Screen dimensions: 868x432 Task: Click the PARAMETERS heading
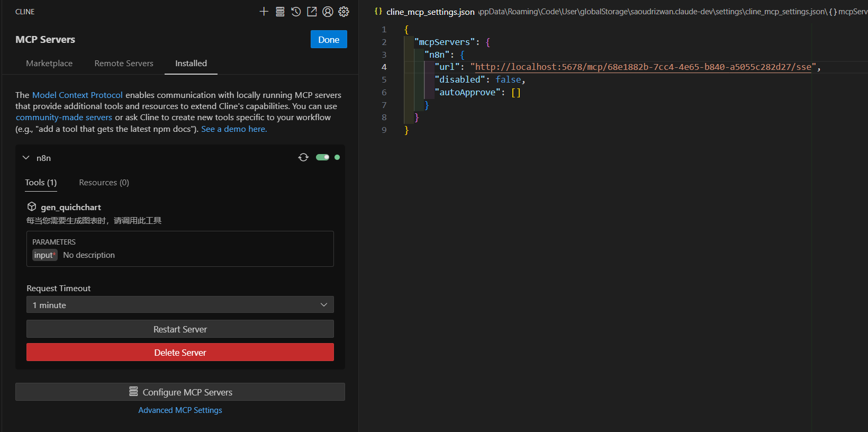(x=54, y=242)
